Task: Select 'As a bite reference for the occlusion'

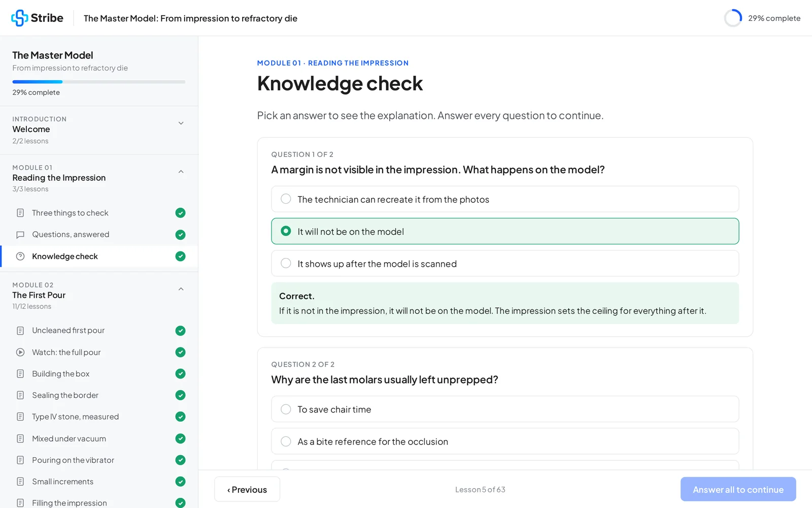Action: (x=505, y=441)
